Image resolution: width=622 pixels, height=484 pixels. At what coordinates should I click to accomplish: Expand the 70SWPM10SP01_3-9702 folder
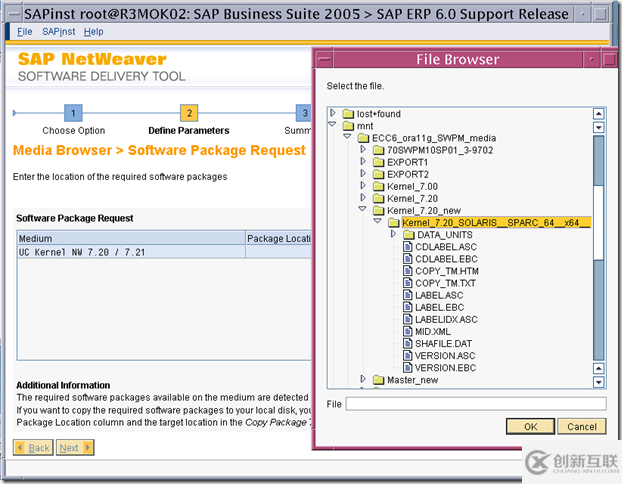pyautogui.click(x=363, y=149)
